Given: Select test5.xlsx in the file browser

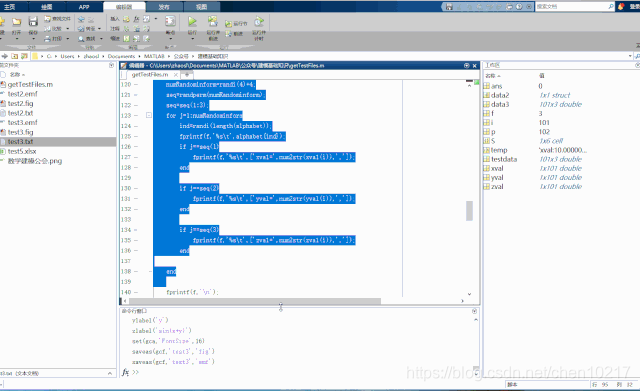Looking at the screenshot, I should [22, 151].
